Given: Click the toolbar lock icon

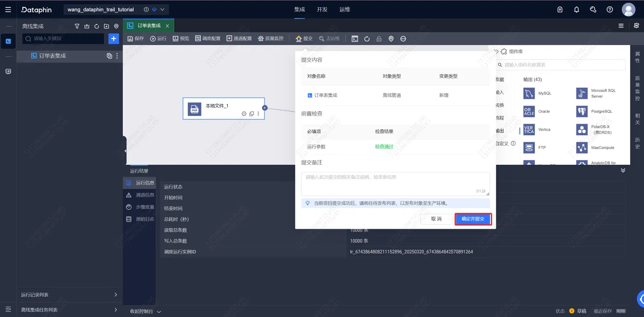Looking at the screenshot, I should pos(379,39).
